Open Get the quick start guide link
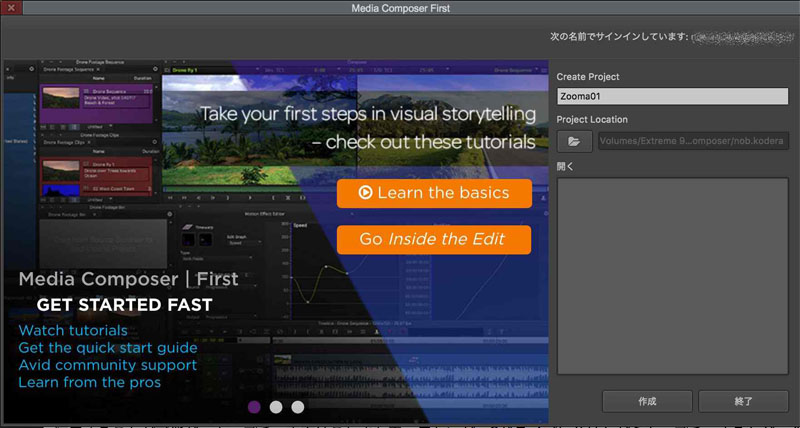Image resolution: width=800 pixels, height=428 pixels. pyautogui.click(x=108, y=348)
